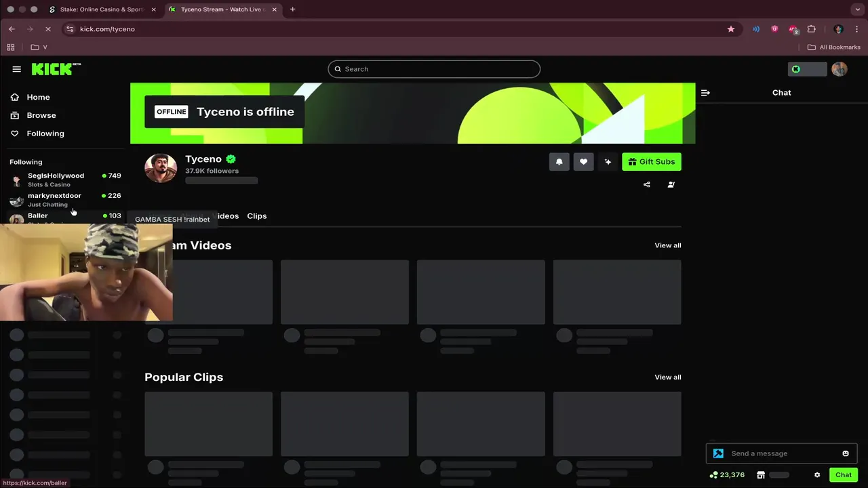Go to Home in the sidebar
868x488 pixels.
(x=38, y=97)
